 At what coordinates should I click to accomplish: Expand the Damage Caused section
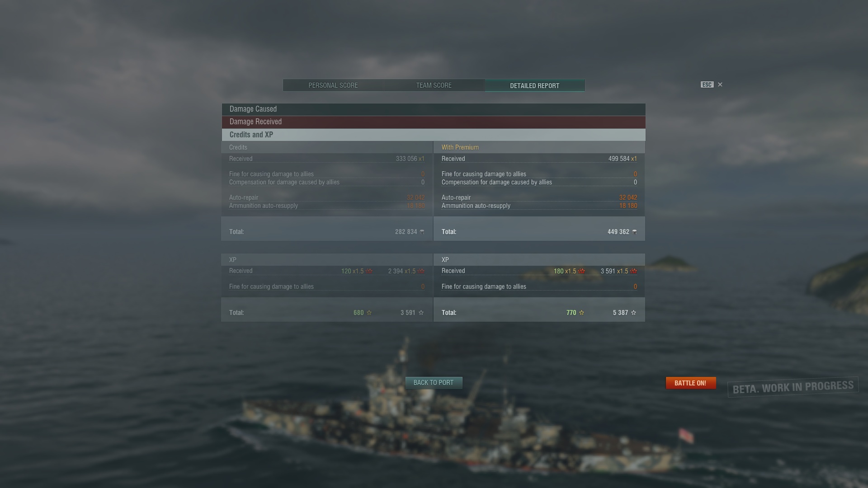pyautogui.click(x=434, y=109)
